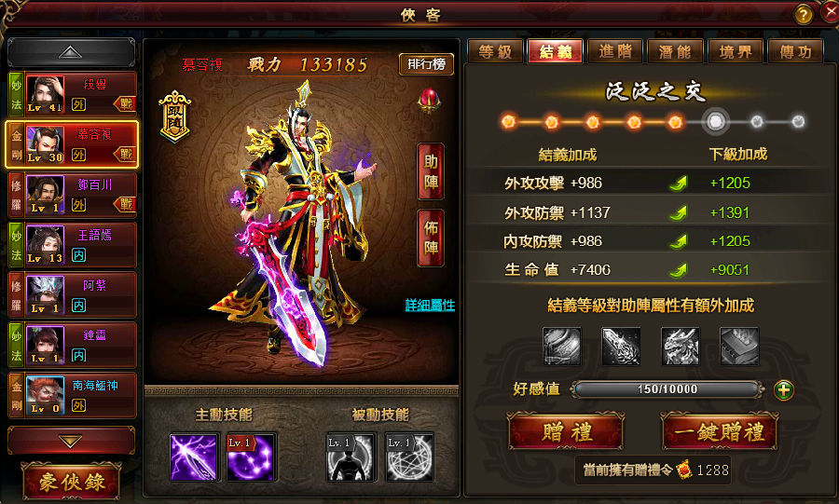This screenshot has height=504, width=839.
Task: Expand hero list with the down arrow
Action: pos(71,441)
